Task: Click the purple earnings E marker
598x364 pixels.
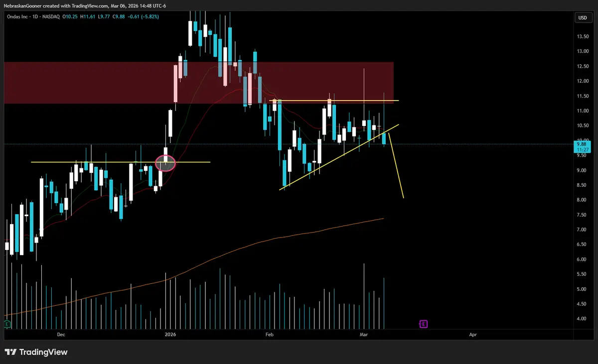Action: [423, 324]
